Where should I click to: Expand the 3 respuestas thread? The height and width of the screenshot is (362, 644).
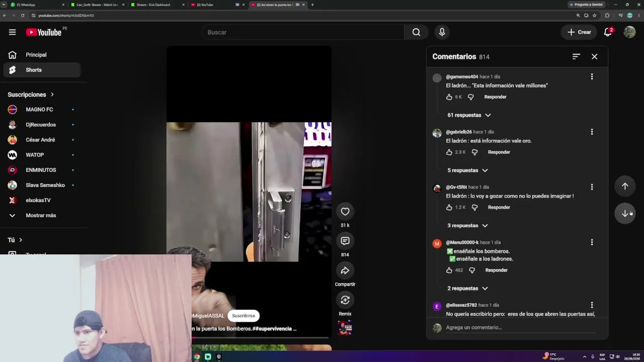pos(467,226)
